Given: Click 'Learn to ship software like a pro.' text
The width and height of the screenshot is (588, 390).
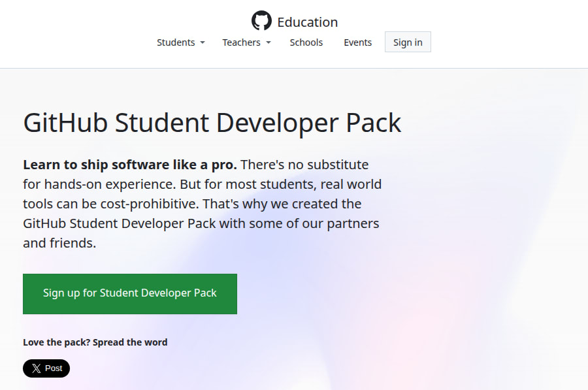Looking at the screenshot, I should point(130,165).
